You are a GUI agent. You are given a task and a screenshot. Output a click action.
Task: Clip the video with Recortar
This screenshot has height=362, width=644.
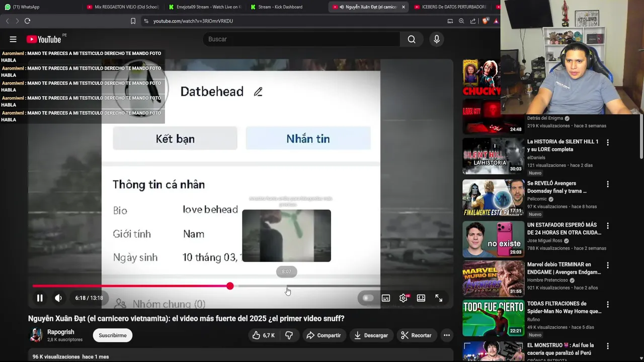[x=417, y=335]
